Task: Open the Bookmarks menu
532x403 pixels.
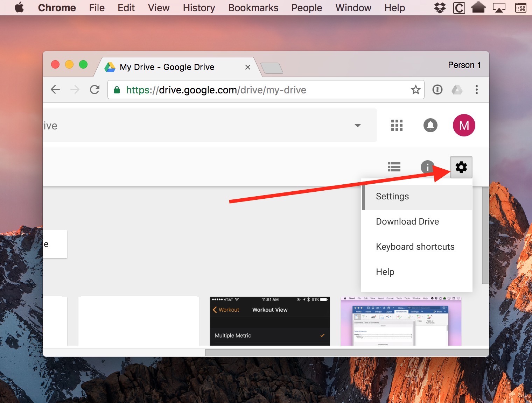Action: click(x=253, y=8)
